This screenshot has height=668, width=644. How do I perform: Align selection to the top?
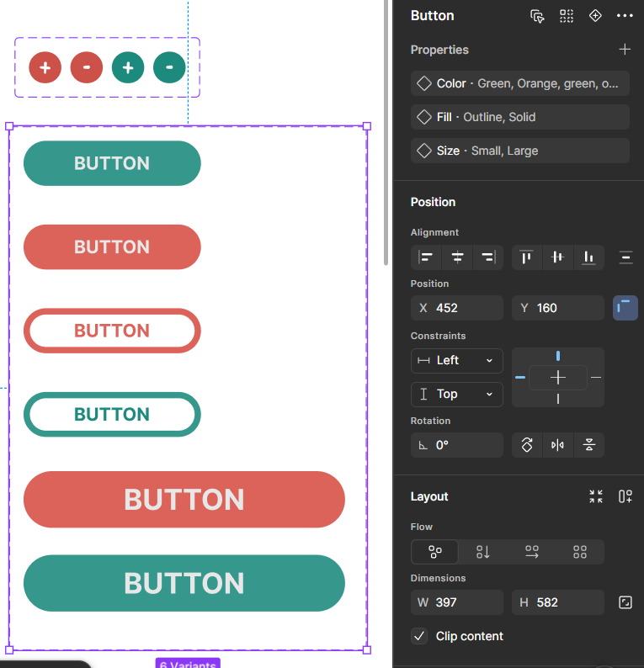pos(527,257)
